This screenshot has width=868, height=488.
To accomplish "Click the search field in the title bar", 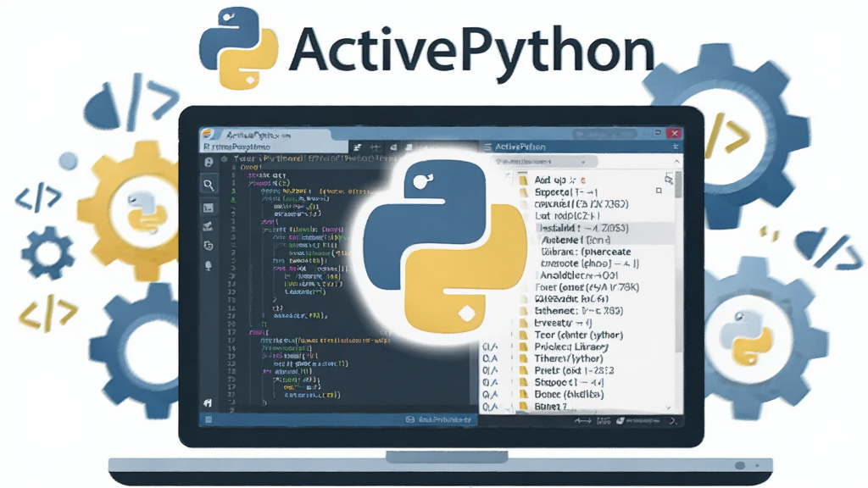I will tap(604, 134).
